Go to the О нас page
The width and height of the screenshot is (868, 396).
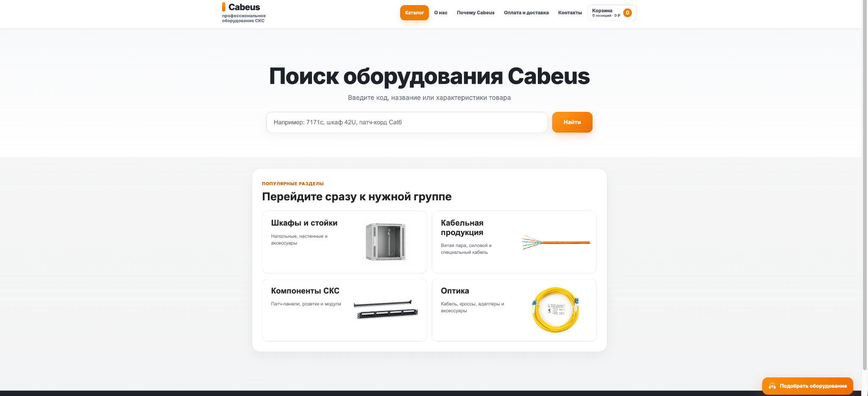(x=441, y=13)
